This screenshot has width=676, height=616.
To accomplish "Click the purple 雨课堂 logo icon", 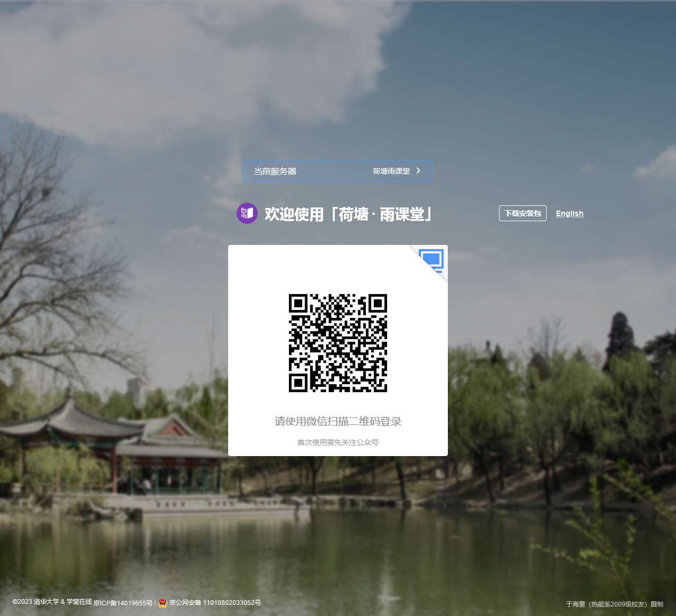I will 247,213.
